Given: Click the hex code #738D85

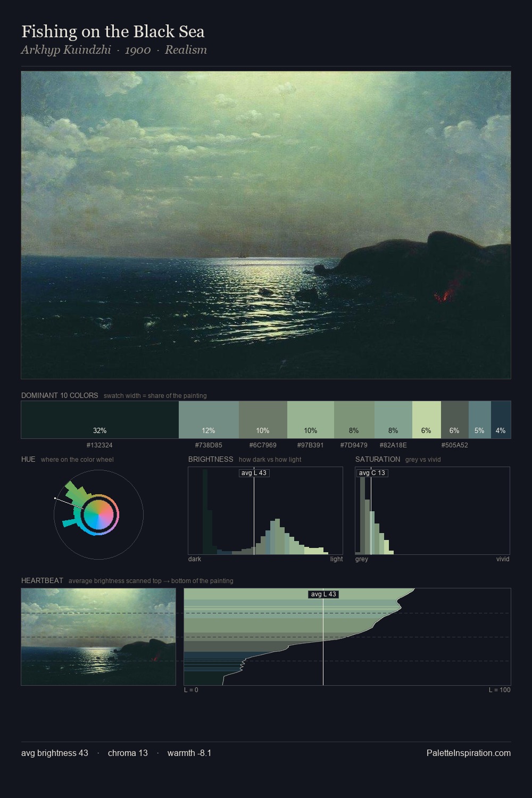Looking at the screenshot, I should [209, 445].
